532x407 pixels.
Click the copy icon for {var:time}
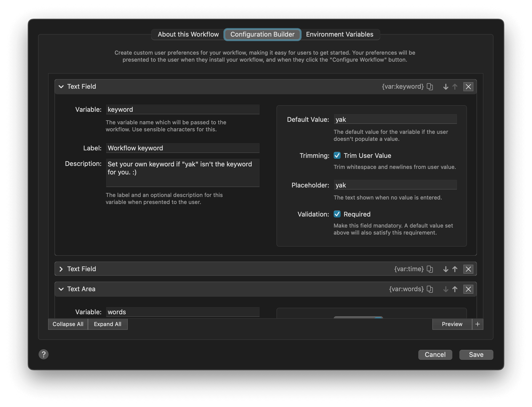pos(430,268)
